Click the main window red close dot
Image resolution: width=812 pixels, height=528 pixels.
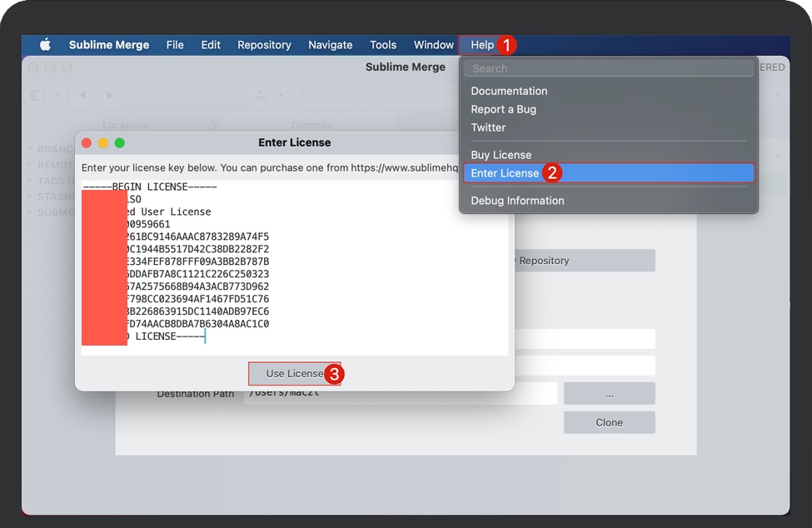[33, 67]
